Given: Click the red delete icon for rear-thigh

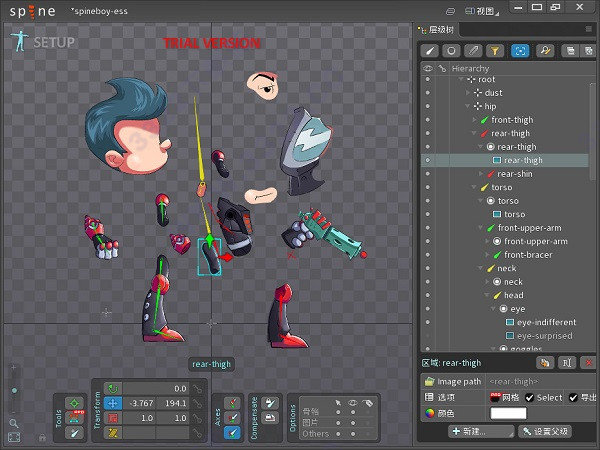Looking at the screenshot, I should (x=587, y=363).
